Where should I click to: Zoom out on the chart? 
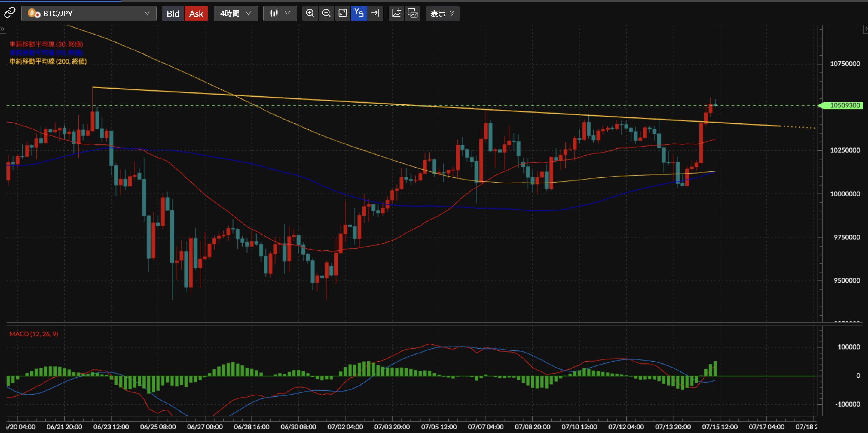tap(326, 14)
